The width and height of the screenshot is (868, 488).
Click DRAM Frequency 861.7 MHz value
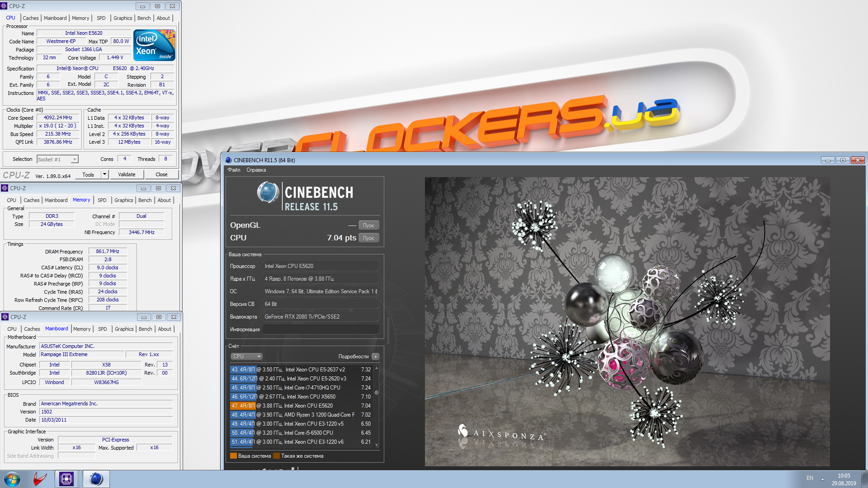coord(108,251)
